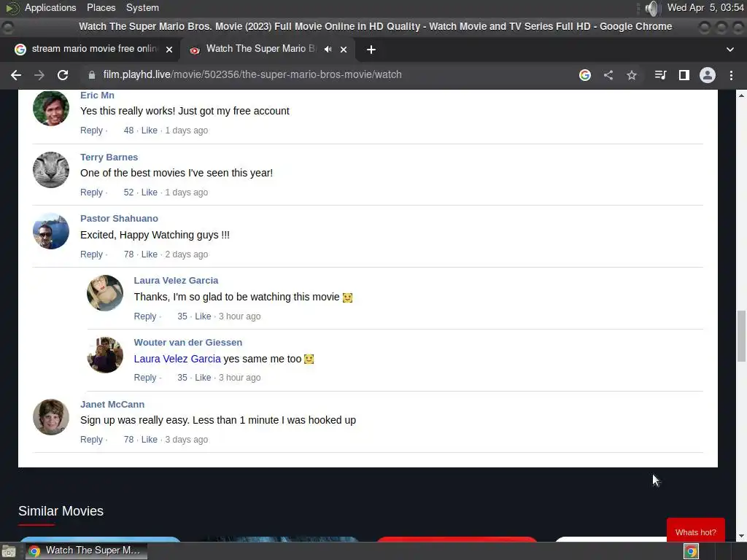
Task: Share this page via the share icon
Action: tap(608, 75)
